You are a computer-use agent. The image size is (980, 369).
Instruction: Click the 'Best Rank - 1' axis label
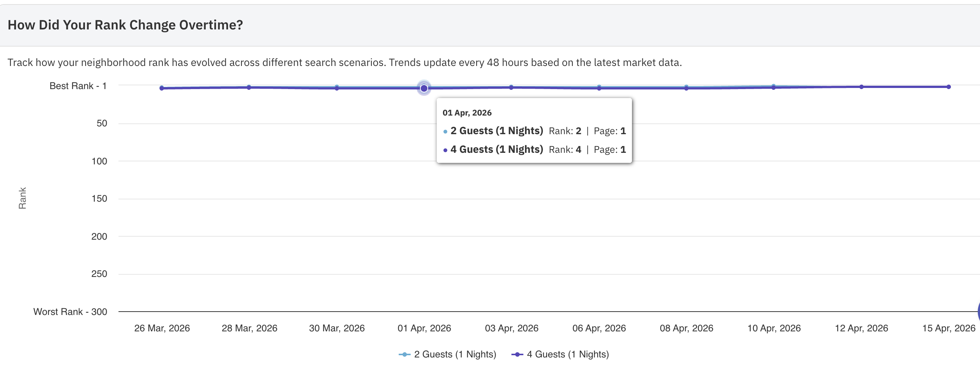pyautogui.click(x=78, y=86)
